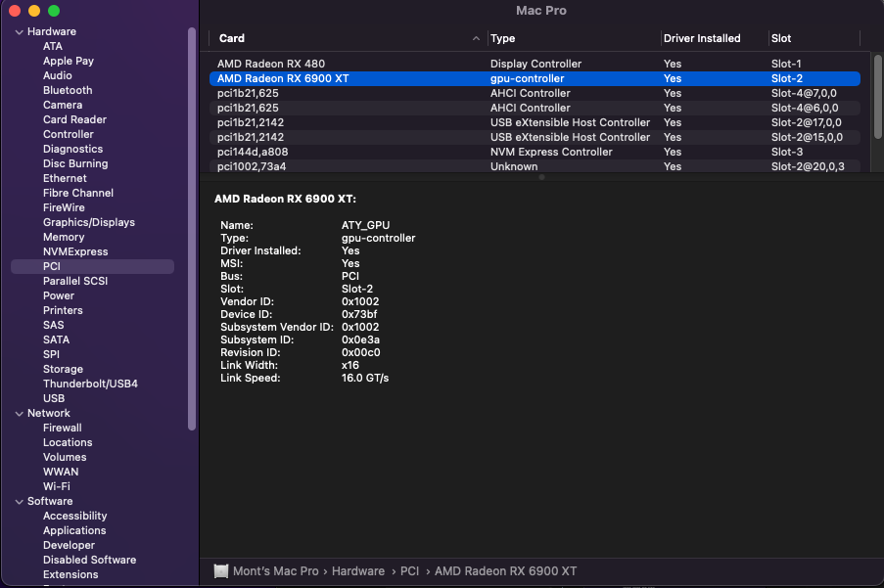Open WWAN network information
The height and width of the screenshot is (588, 884).
[x=61, y=472]
